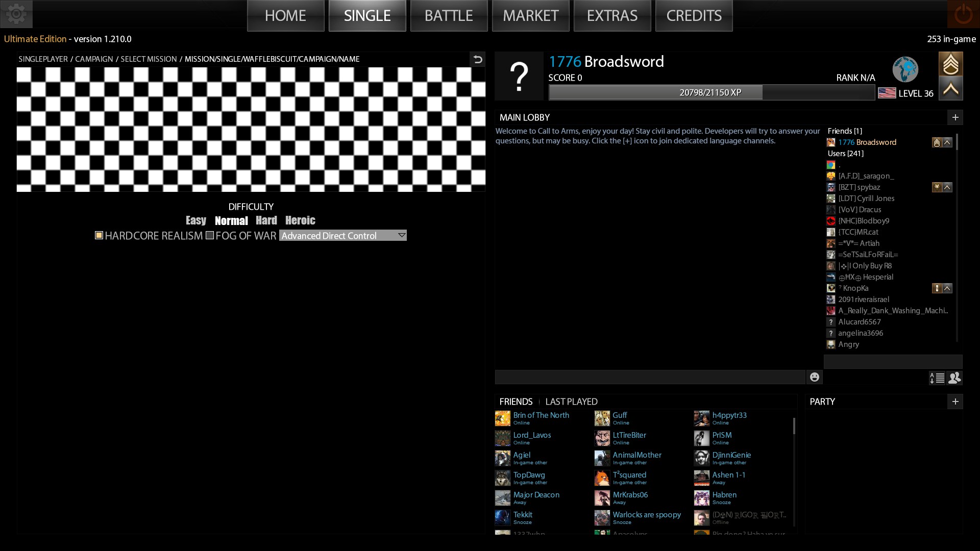Switch to the BATTLE menu tab
The height and width of the screenshot is (551, 980).
pos(449,16)
